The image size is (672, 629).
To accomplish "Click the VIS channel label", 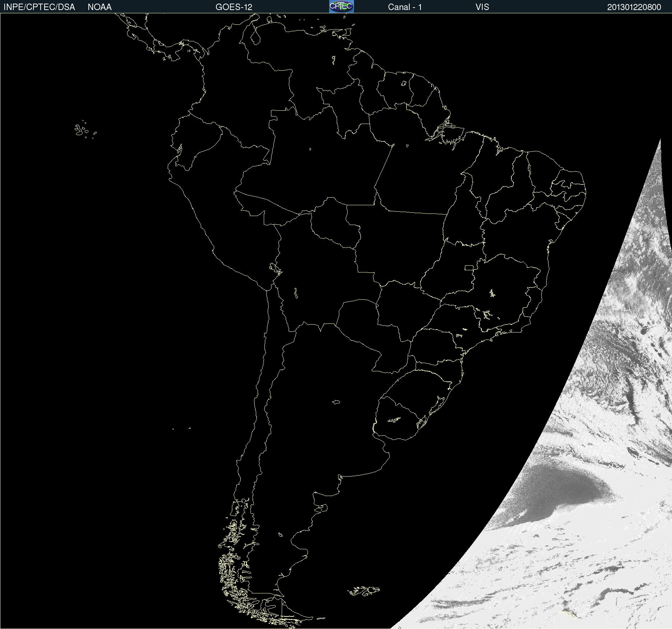I will point(482,7).
